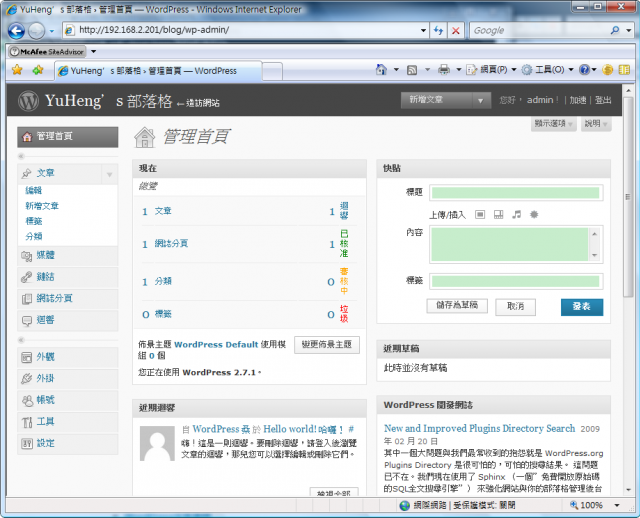Open the 帳號 users menu
This screenshot has width=640, height=518.
tap(68, 400)
